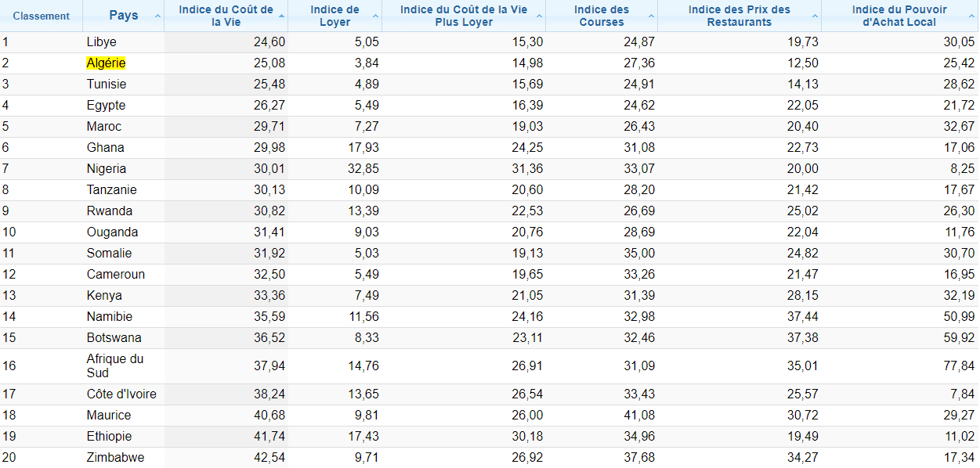This screenshot has width=980, height=468.
Task: Click the sort arrow in the Pays column
Action: click(x=157, y=16)
